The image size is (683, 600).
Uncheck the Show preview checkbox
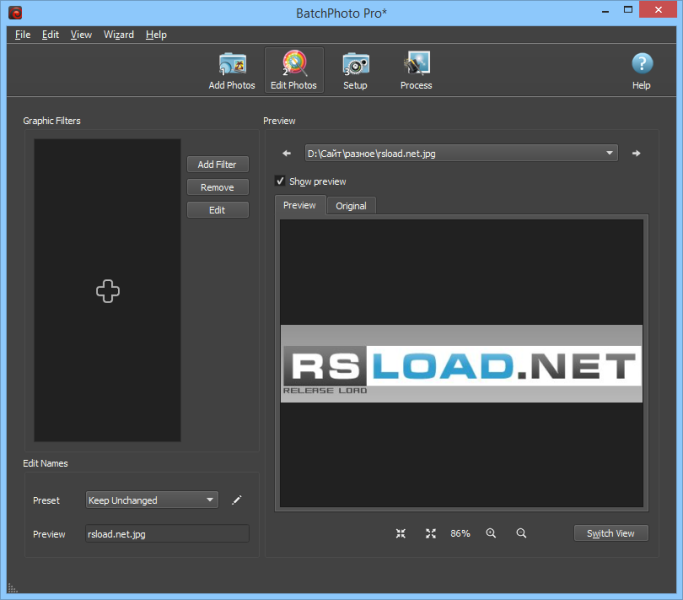point(280,181)
